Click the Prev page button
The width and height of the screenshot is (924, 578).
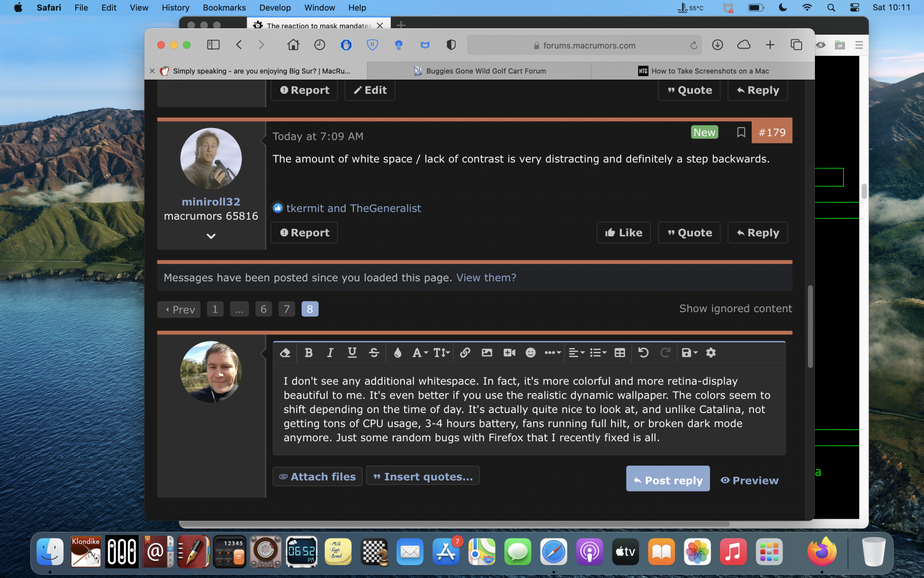point(179,309)
